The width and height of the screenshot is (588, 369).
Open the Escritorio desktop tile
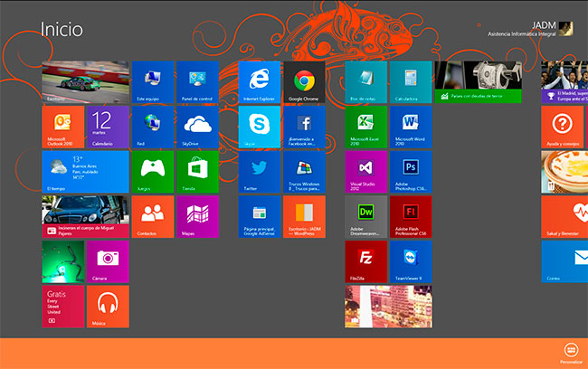coord(86,82)
